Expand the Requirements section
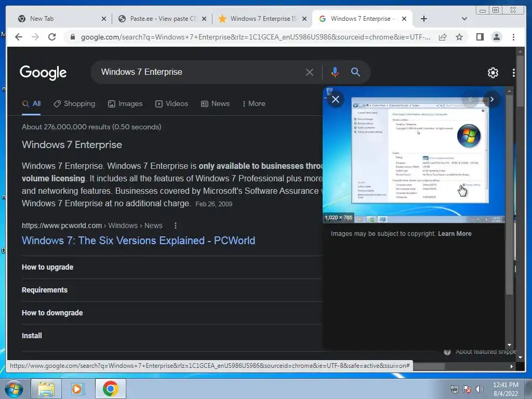 tap(171, 290)
